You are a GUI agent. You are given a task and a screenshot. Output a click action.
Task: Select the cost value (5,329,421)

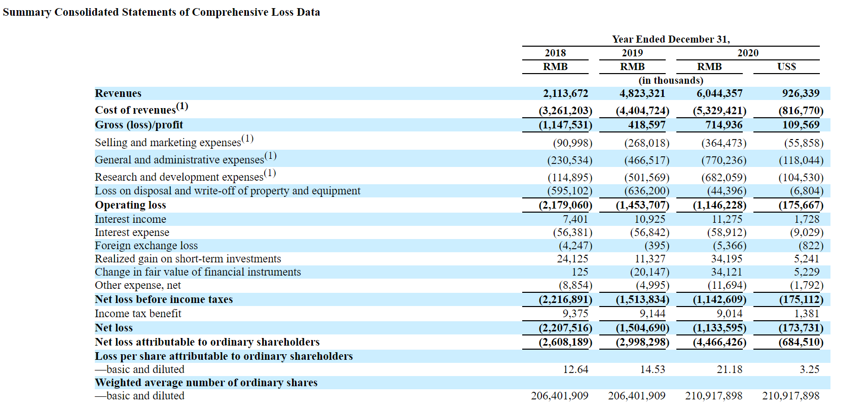click(x=719, y=111)
